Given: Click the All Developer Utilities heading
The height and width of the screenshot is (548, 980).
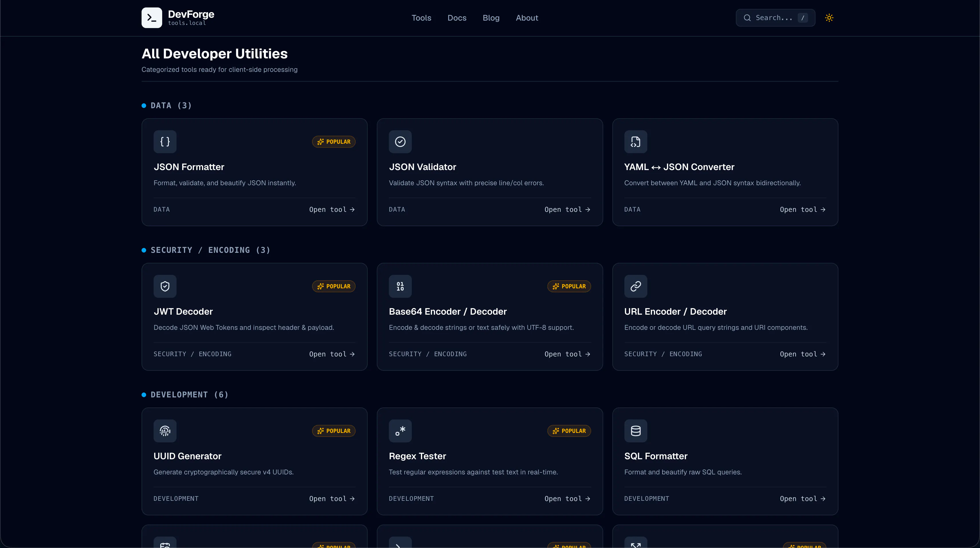Looking at the screenshot, I should 214,54.
